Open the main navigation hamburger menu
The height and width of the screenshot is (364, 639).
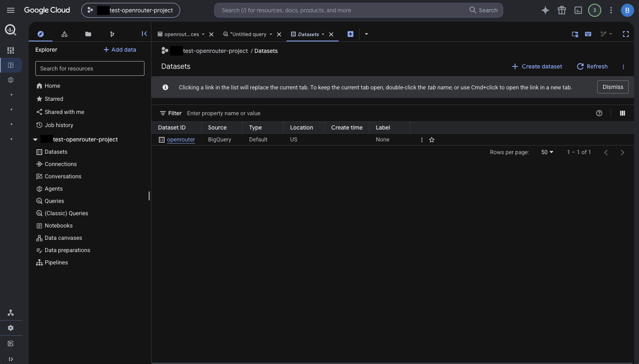tap(11, 10)
